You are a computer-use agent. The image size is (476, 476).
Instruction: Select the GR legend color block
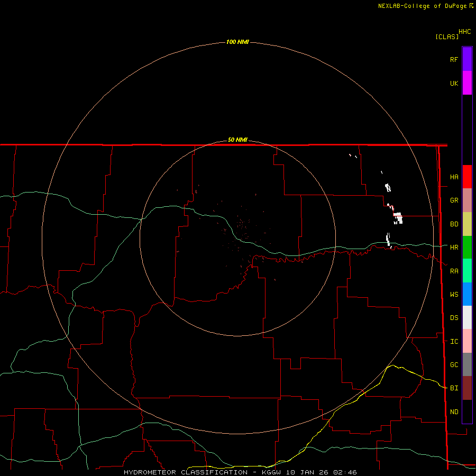(x=467, y=200)
